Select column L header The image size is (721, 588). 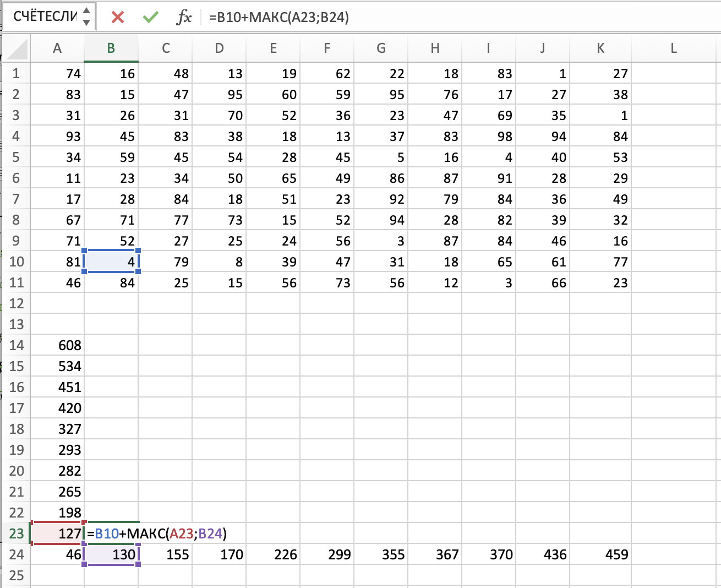pos(674,48)
